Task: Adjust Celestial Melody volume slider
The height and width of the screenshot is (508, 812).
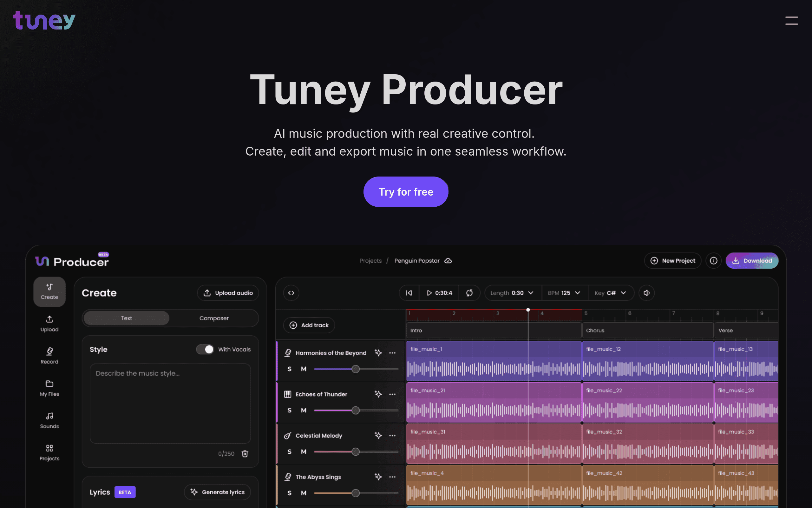Action: click(356, 452)
